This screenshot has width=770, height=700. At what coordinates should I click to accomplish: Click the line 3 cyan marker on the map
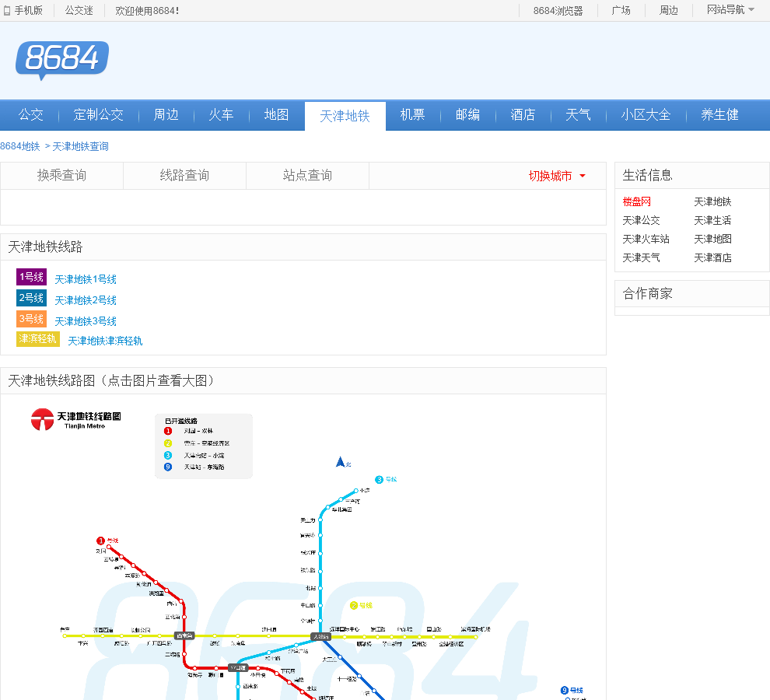[x=379, y=479]
